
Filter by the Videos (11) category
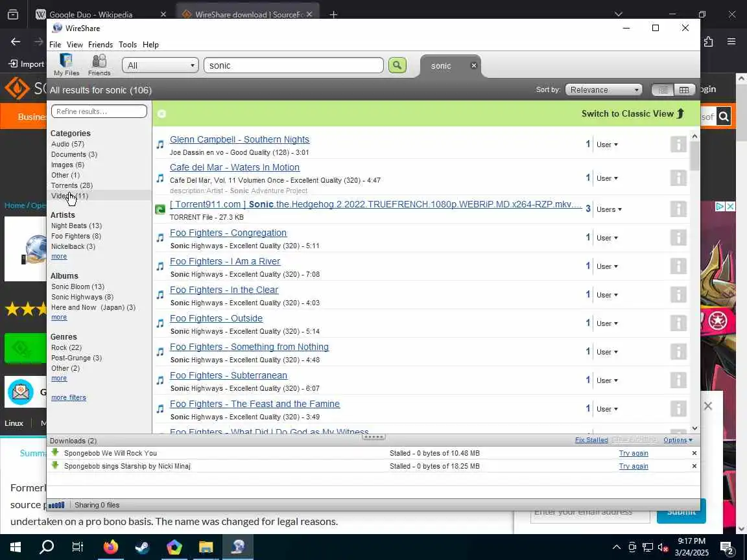coord(69,196)
